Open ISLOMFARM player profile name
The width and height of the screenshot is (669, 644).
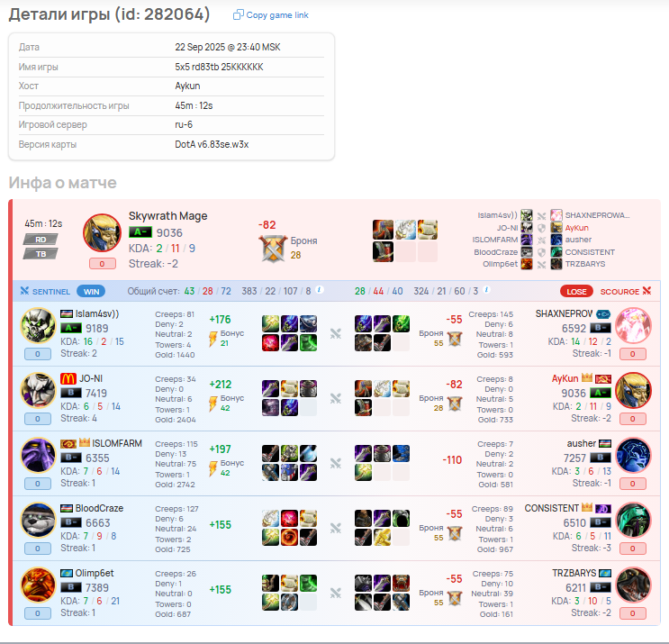(117, 443)
